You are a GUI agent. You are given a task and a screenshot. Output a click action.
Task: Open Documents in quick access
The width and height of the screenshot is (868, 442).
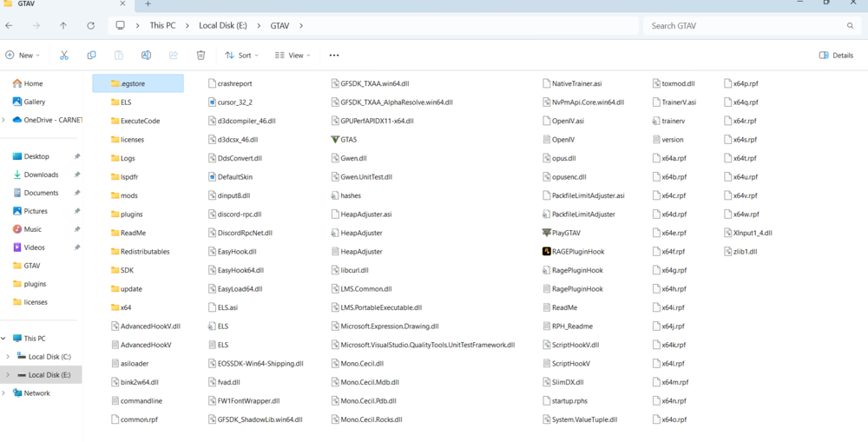(x=36, y=193)
